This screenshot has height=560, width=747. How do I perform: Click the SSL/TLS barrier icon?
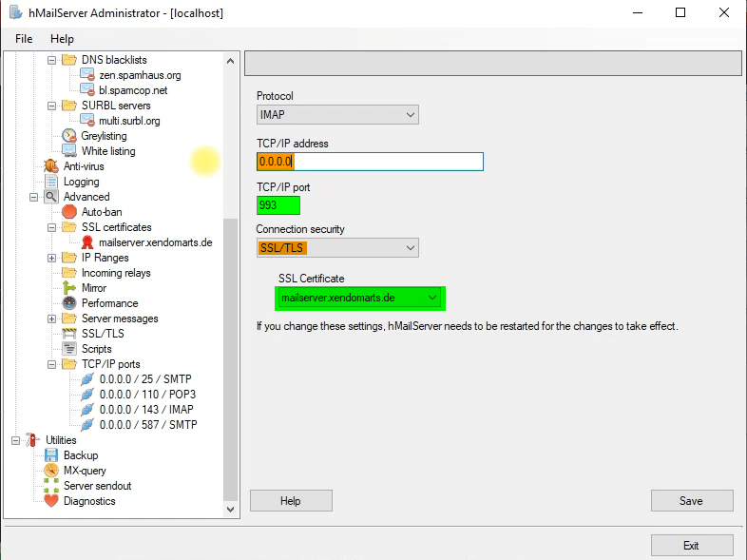[x=69, y=334]
